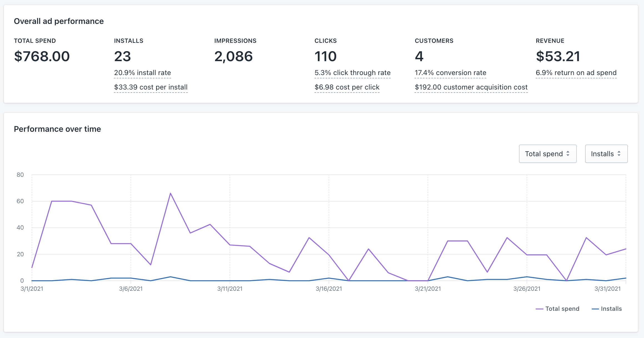The width and height of the screenshot is (644, 338).
Task: Open the Installs metric dropdown
Action: click(606, 154)
